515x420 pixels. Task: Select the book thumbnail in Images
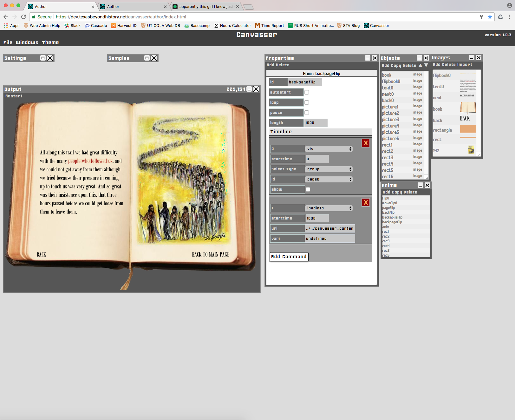pos(468,108)
